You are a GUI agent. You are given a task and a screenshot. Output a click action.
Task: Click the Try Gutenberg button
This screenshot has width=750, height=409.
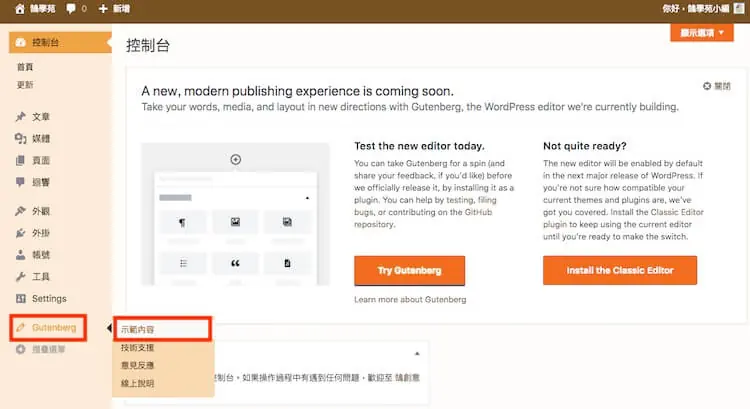pos(409,271)
